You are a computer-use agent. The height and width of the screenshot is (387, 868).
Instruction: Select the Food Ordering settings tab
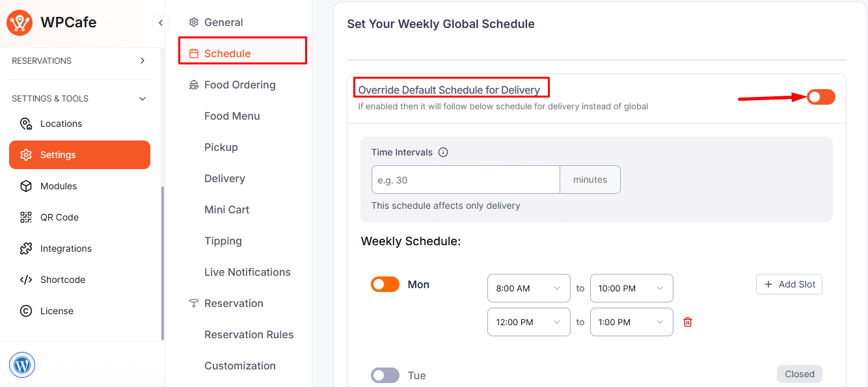click(239, 85)
